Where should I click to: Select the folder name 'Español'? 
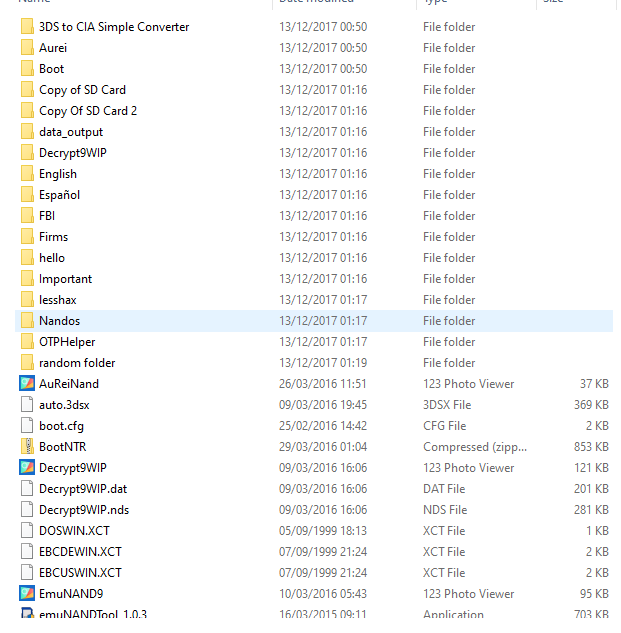[x=59, y=195]
